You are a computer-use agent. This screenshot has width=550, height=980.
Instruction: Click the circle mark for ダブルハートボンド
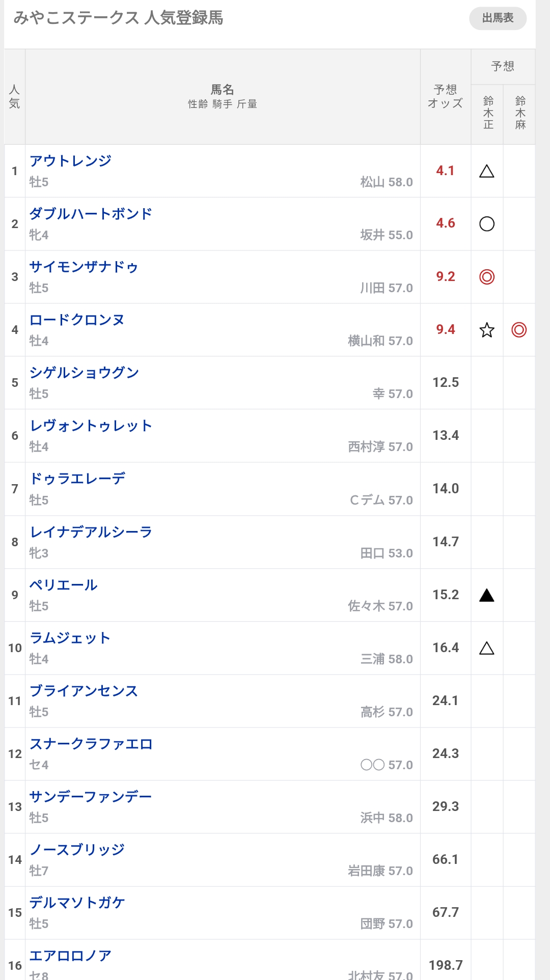[x=487, y=224]
